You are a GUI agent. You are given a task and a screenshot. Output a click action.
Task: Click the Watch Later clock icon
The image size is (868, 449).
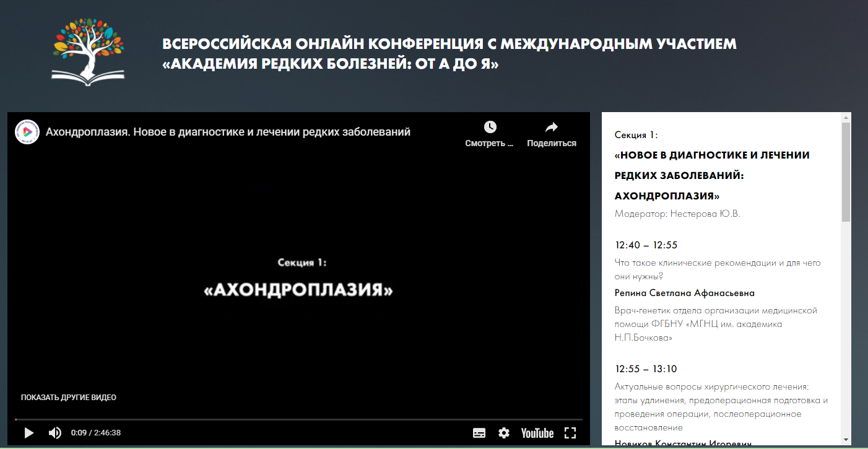490,128
